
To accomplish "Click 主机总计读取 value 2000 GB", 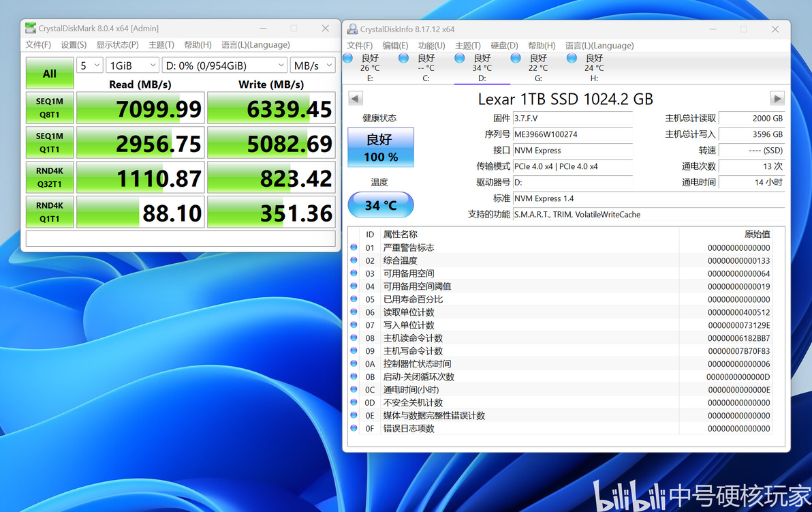I will pos(751,118).
